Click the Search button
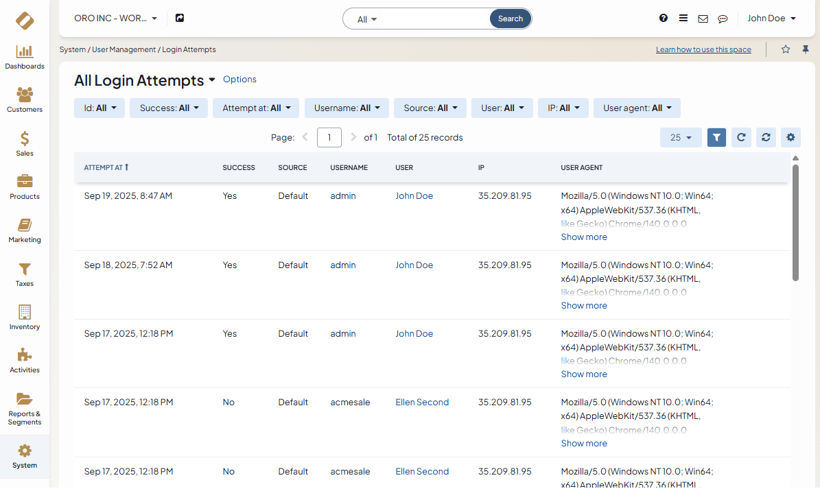This screenshot has height=504, width=820. tap(511, 19)
